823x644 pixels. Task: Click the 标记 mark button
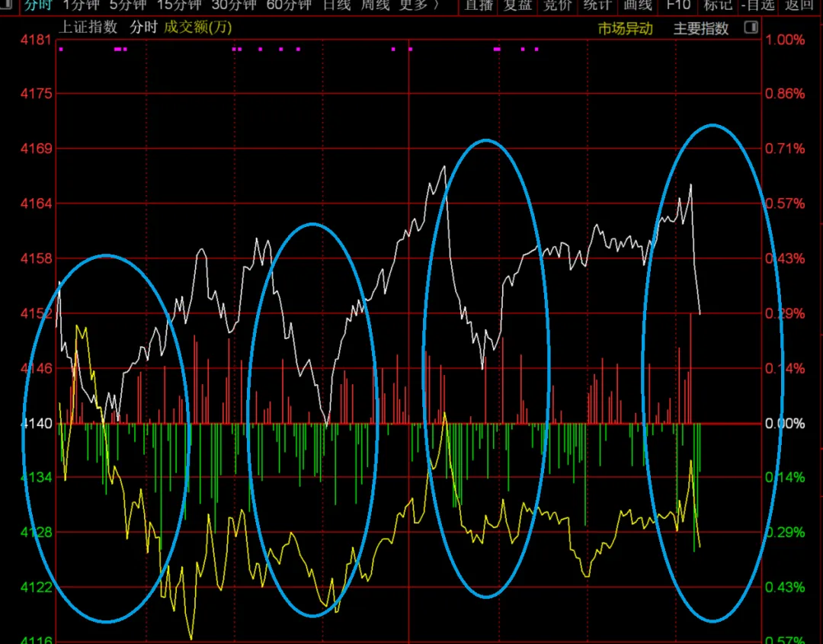[718, 5]
